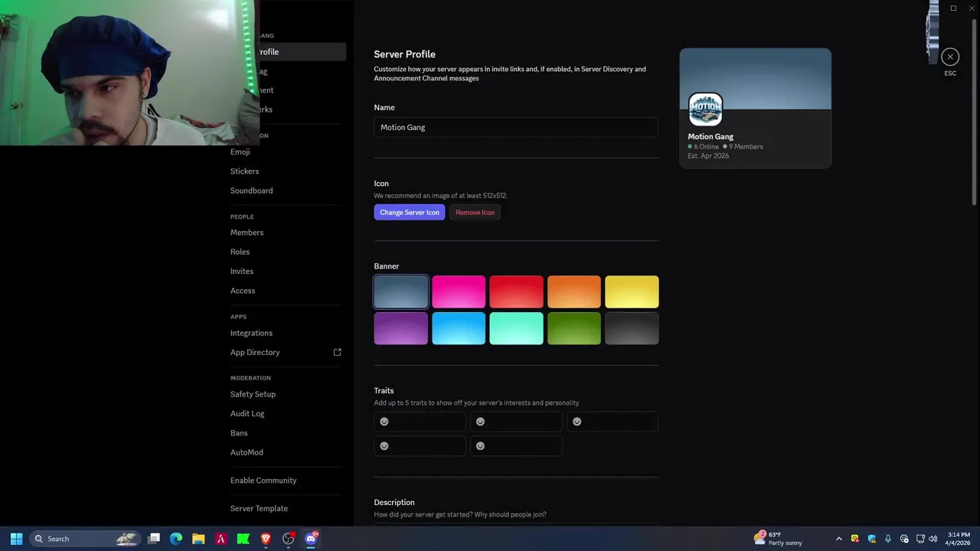Switch to OBS Studio on the taskbar
The image size is (980, 551).
click(x=289, y=539)
